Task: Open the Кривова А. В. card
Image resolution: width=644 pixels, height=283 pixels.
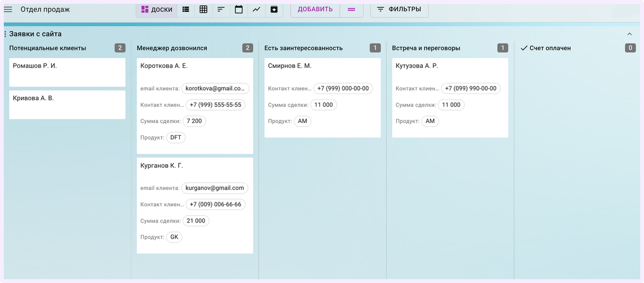Action: tap(67, 105)
